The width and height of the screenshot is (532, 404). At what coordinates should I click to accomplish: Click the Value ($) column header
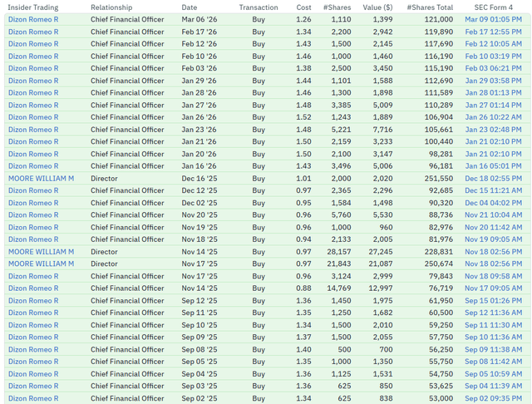point(377,7)
